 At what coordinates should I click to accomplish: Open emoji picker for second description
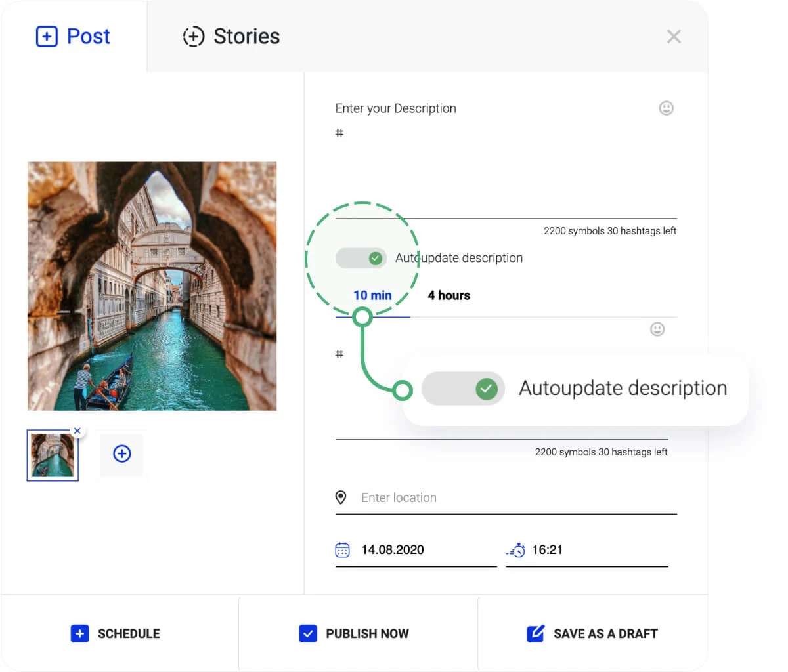tap(657, 329)
